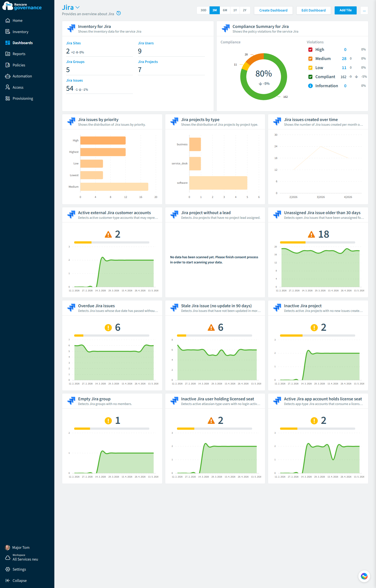This screenshot has width=376, height=588.
Task: Click the Medium violations count 28
Action: coord(344,59)
